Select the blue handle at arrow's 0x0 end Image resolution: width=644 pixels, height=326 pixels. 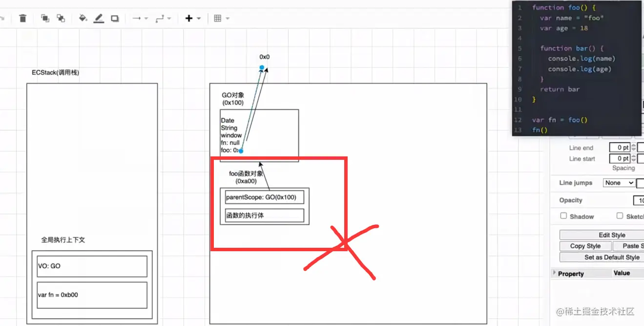coord(262,67)
